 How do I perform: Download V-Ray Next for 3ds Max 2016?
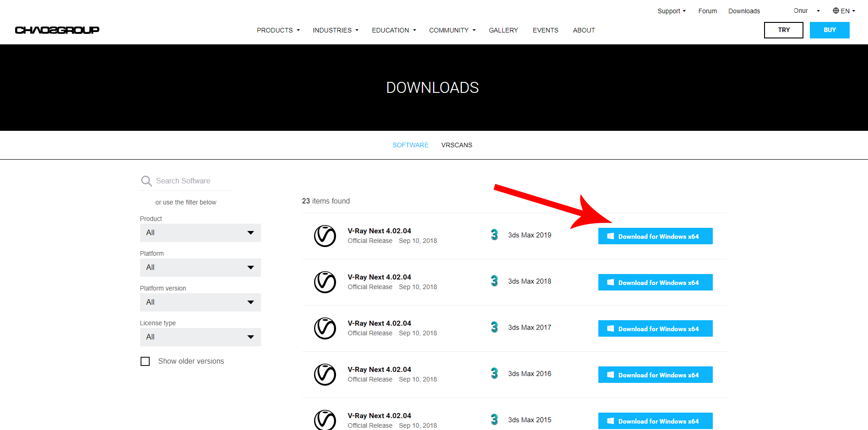656,375
